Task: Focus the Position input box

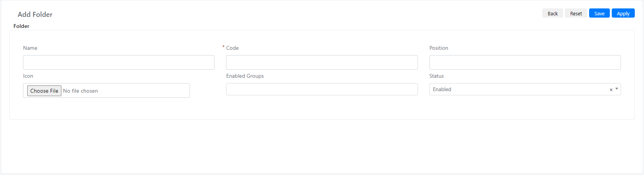Action: (525, 62)
